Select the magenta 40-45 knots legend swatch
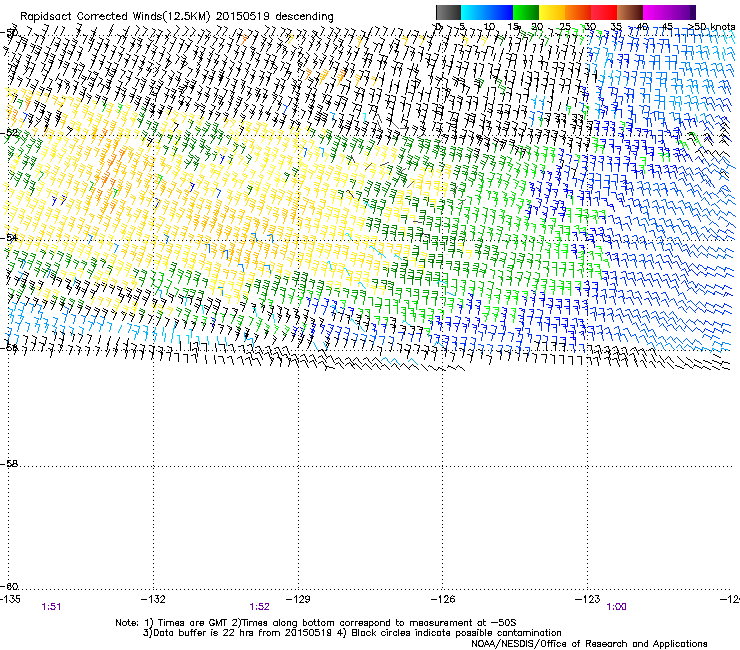This screenshot has width=740, height=650. coord(656,12)
